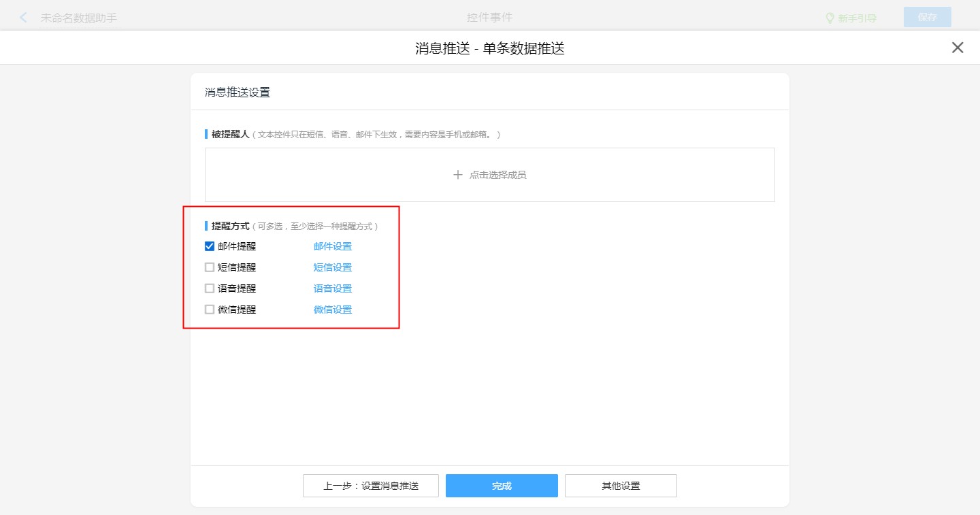
Task: Enable the 短信提醒 checkbox
Action: 210,267
